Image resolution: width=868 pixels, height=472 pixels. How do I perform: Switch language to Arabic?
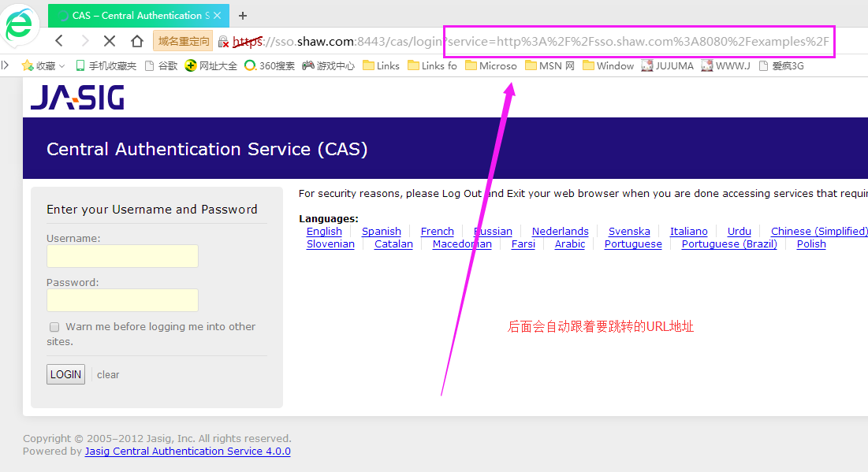click(570, 244)
